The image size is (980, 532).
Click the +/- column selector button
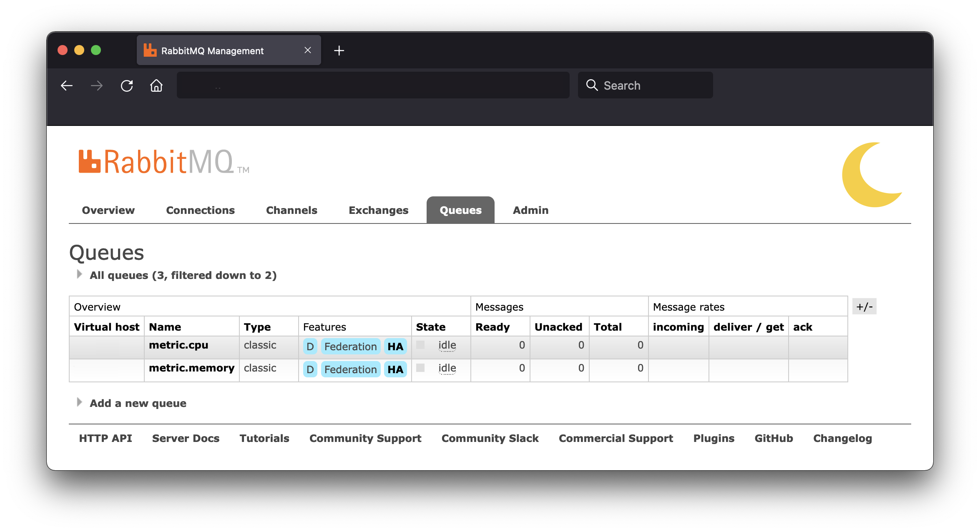[864, 306]
